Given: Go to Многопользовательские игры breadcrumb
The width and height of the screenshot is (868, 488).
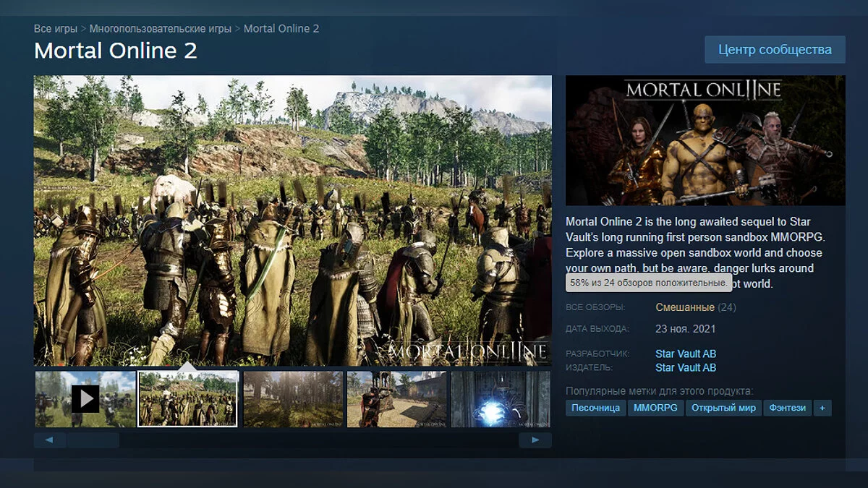Looking at the screenshot, I should click(161, 29).
